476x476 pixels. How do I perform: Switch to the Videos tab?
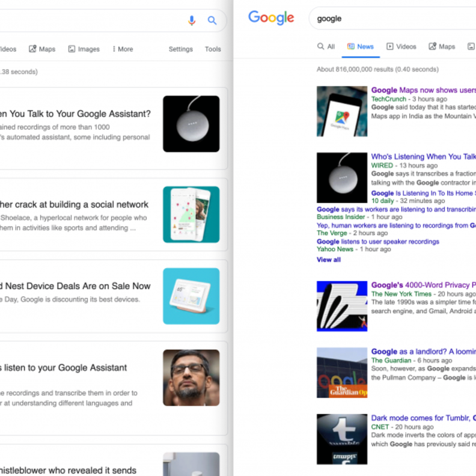tap(401, 47)
